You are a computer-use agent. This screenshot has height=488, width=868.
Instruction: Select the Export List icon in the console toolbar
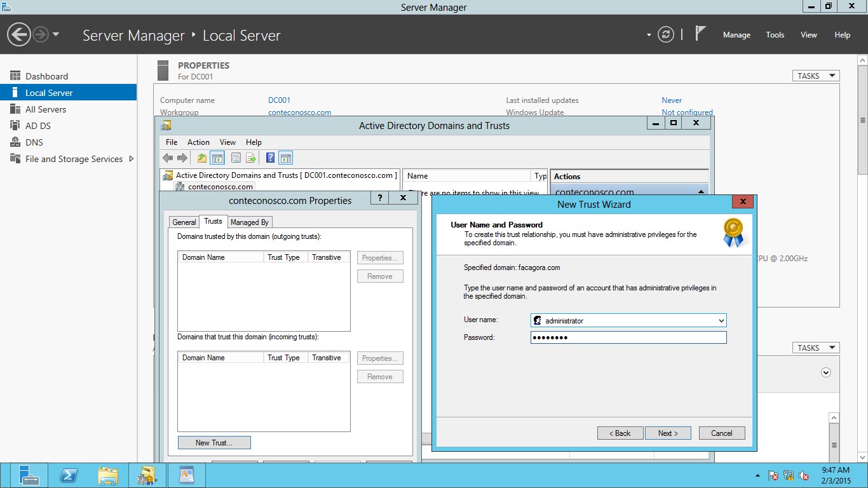tap(250, 158)
